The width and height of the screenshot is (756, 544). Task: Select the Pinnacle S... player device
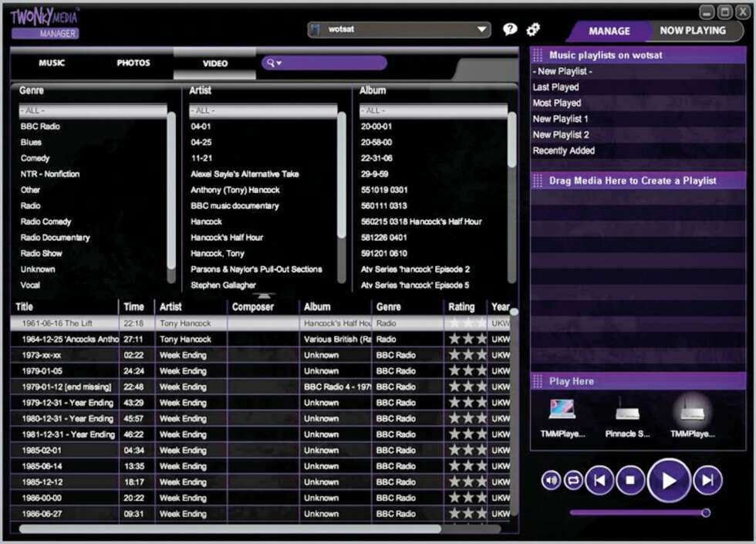tap(627, 410)
